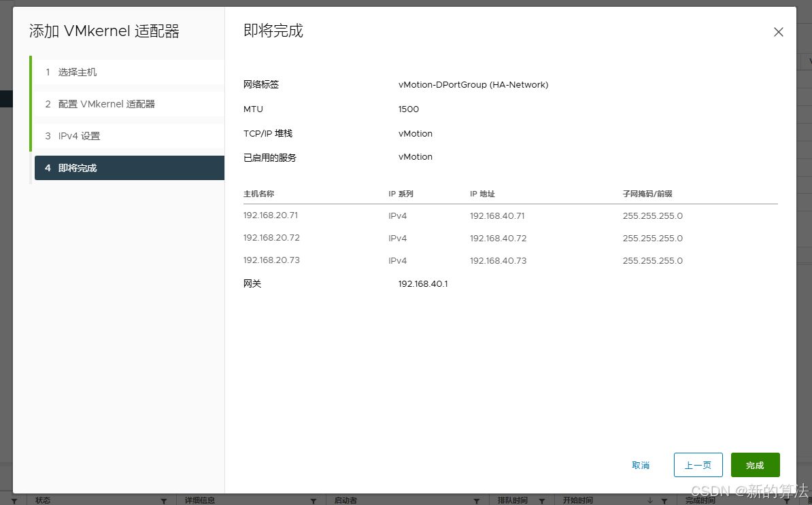Click IPv4 in the 192.168.20.72 row

click(x=398, y=238)
